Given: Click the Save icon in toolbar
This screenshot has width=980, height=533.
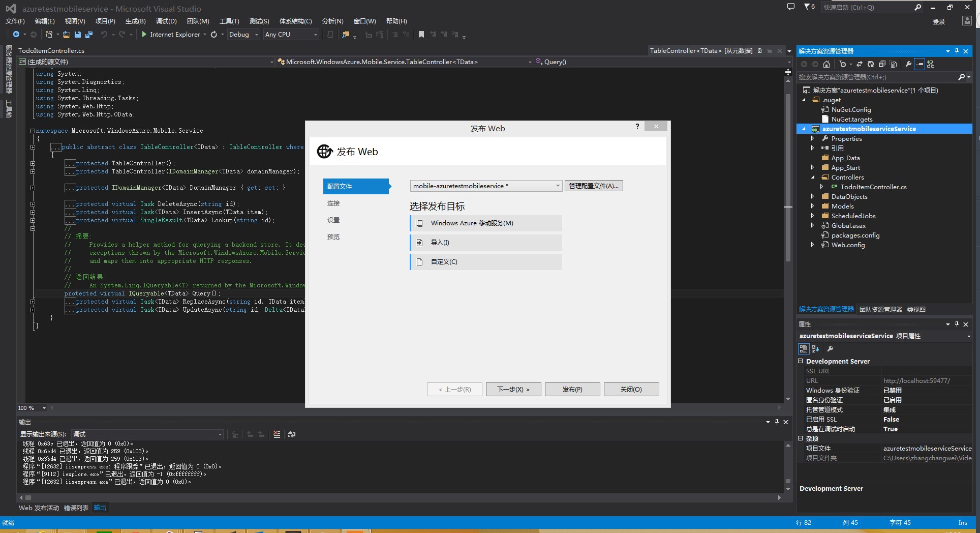Looking at the screenshot, I should (x=78, y=34).
